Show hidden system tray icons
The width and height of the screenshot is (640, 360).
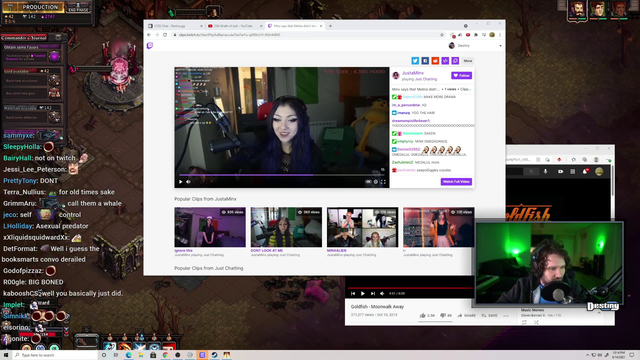(x=588, y=355)
